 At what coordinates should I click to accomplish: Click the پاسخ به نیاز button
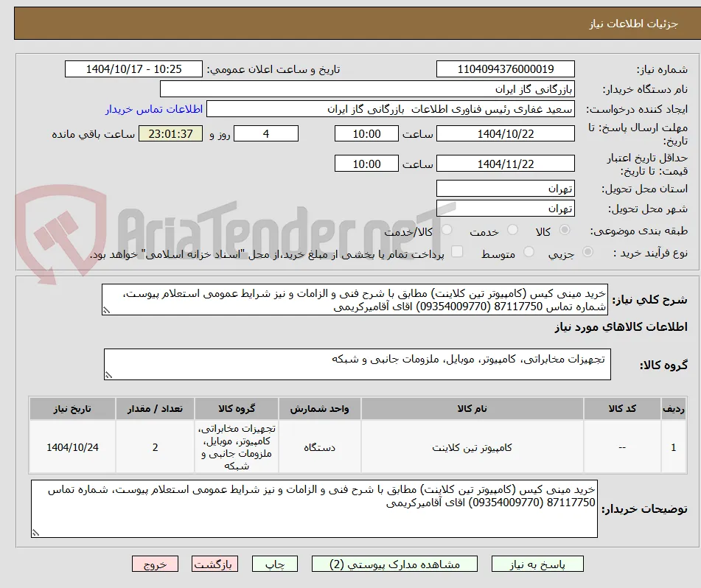pos(537,564)
